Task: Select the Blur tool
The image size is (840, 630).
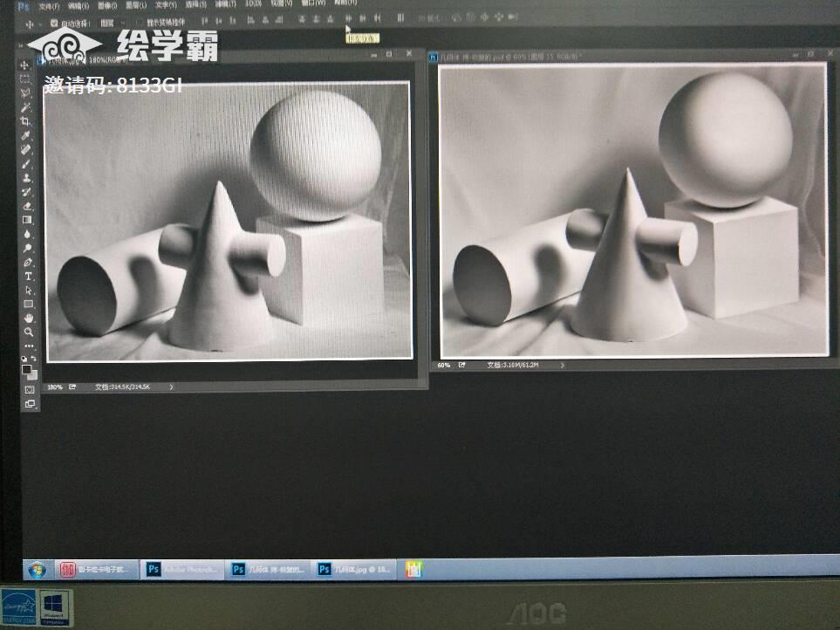Action: tap(27, 234)
